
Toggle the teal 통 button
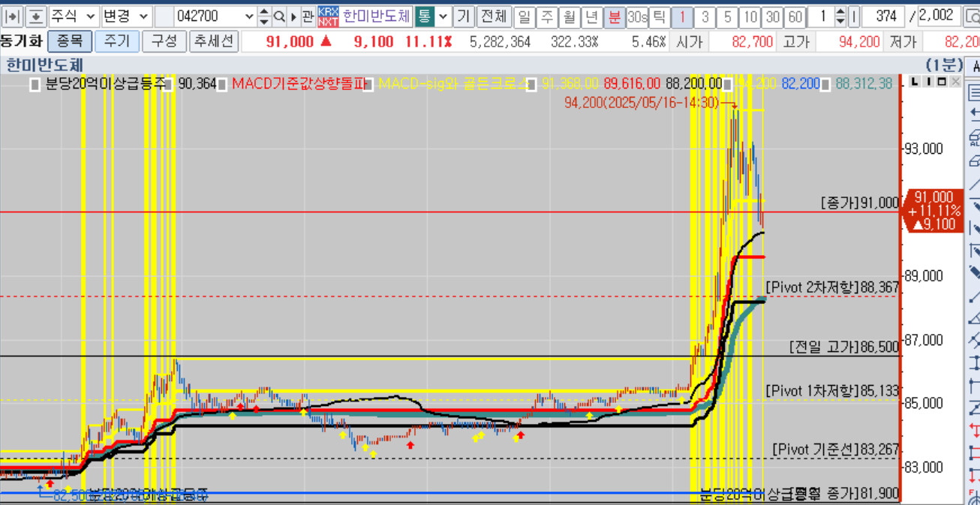425,16
